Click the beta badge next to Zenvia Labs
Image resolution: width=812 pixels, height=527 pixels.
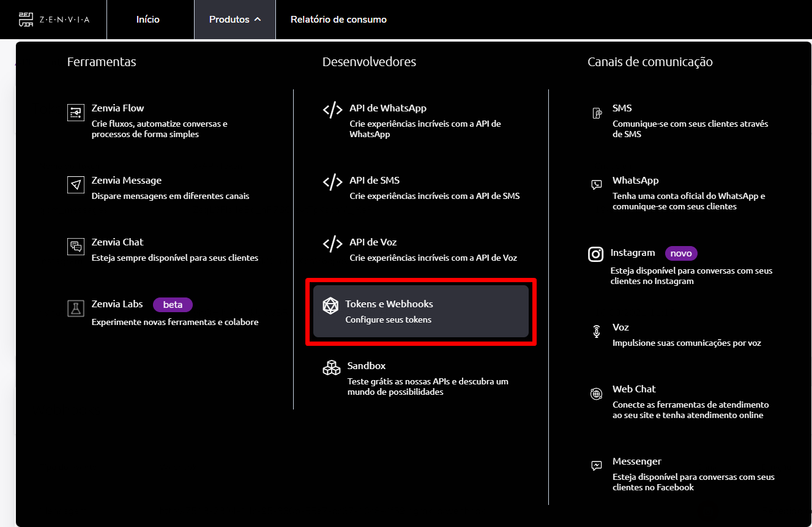click(173, 304)
